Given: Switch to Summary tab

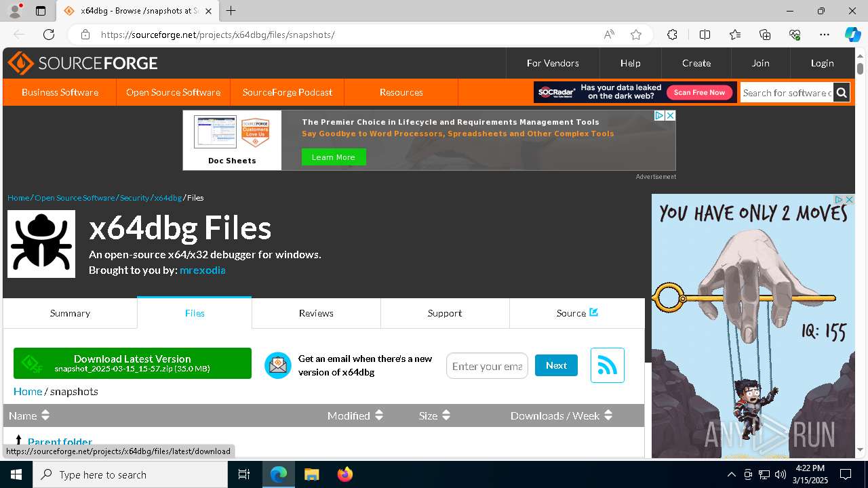Looking at the screenshot, I should point(70,313).
